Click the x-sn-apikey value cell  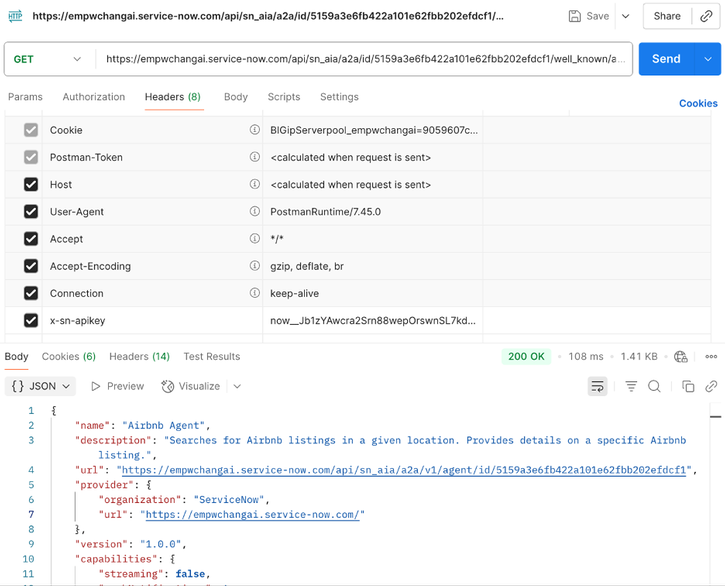(373, 320)
